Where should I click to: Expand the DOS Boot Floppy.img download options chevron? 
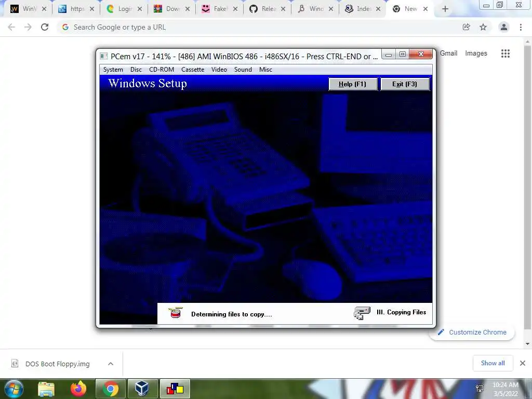pyautogui.click(x=111, y=364)
